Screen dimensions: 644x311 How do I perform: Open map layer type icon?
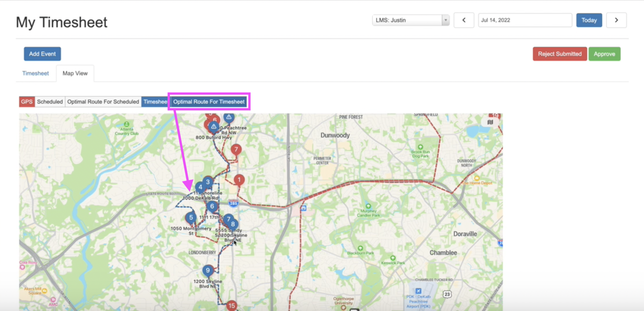click(490, 122)
